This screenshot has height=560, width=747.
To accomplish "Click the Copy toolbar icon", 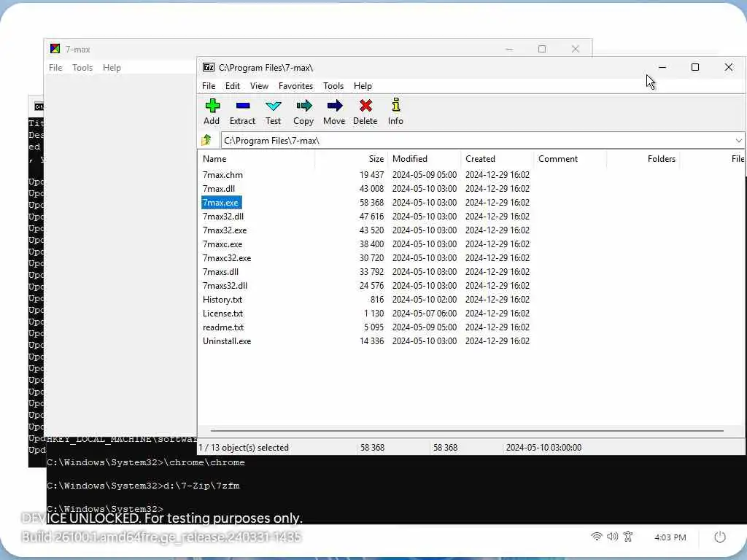I will pyautogui.click(x=303, y=105).
